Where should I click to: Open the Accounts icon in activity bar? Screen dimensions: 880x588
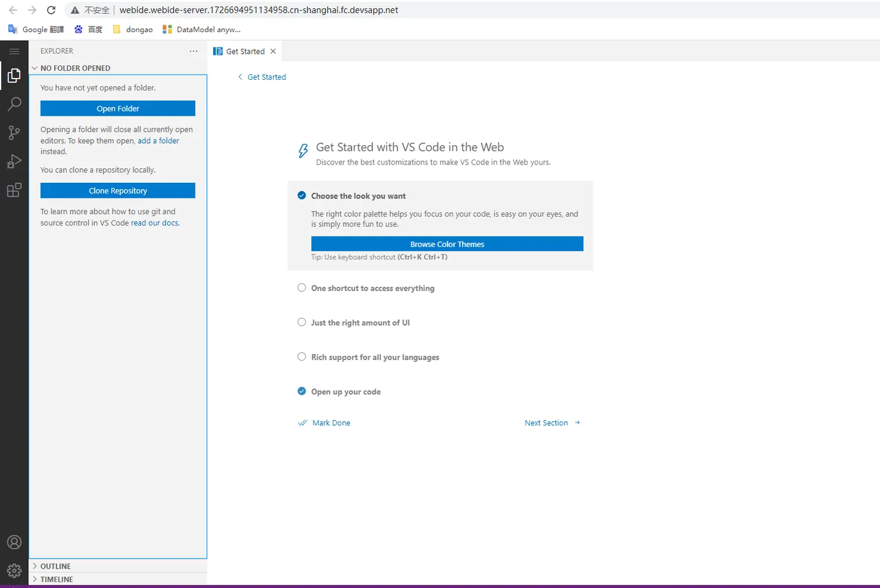click(x=14, y=542)
